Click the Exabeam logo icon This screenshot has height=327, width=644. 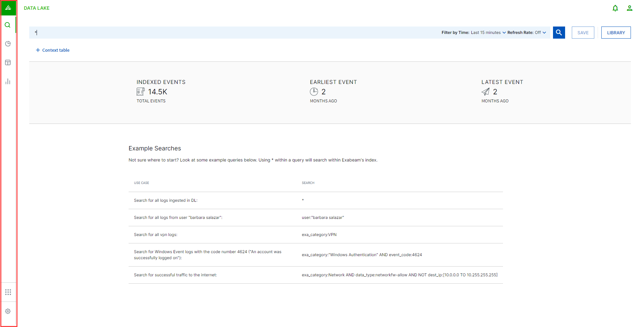(8, 8)
